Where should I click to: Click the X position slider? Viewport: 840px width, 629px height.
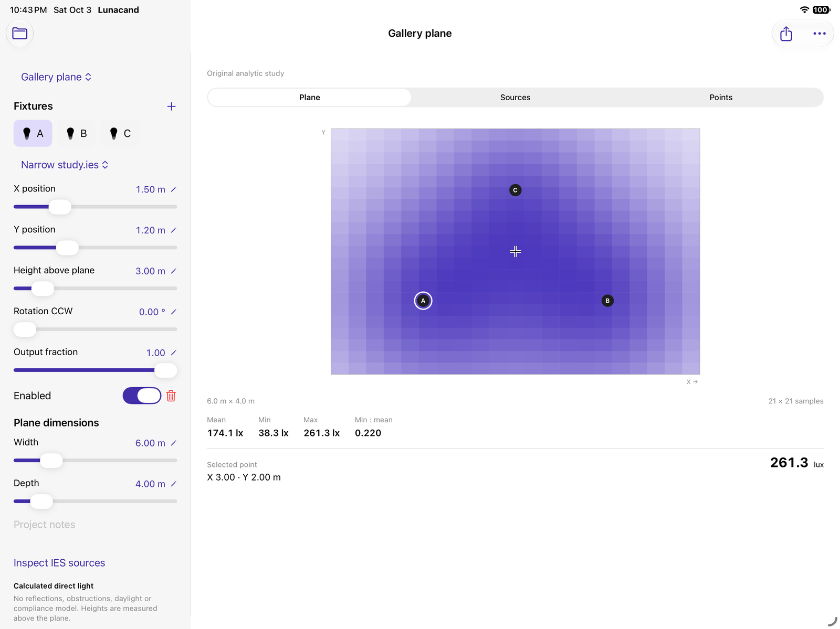pos(95,207)
